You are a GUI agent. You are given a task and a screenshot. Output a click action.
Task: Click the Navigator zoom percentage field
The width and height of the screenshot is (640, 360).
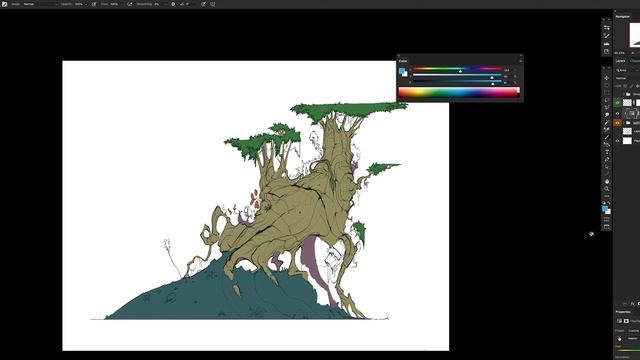[620, 53]
